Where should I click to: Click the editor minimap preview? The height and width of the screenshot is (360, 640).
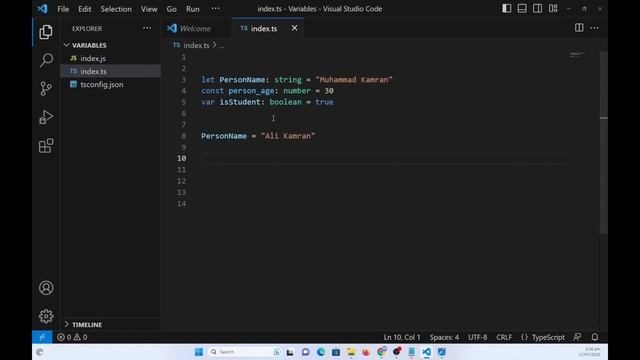click(x=577, y=55)
